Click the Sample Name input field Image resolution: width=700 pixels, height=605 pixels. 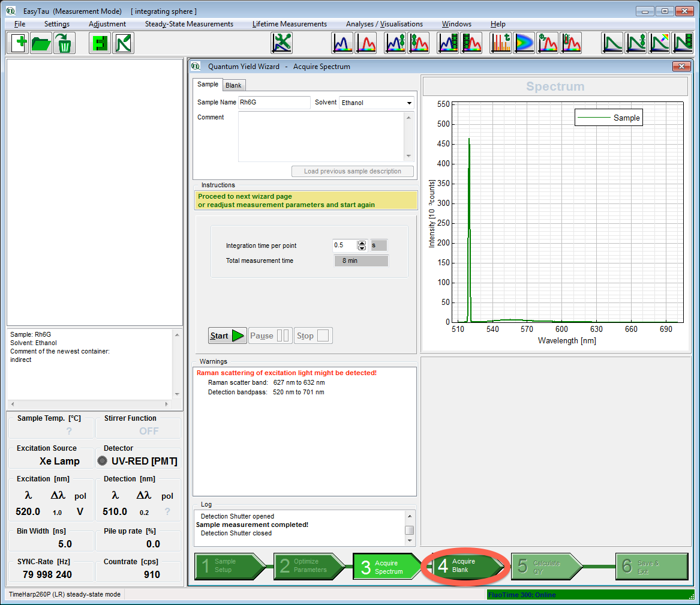(274, 103)
